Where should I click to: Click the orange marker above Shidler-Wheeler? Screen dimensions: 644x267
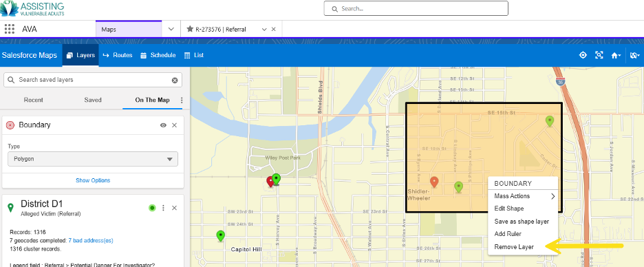434,182
